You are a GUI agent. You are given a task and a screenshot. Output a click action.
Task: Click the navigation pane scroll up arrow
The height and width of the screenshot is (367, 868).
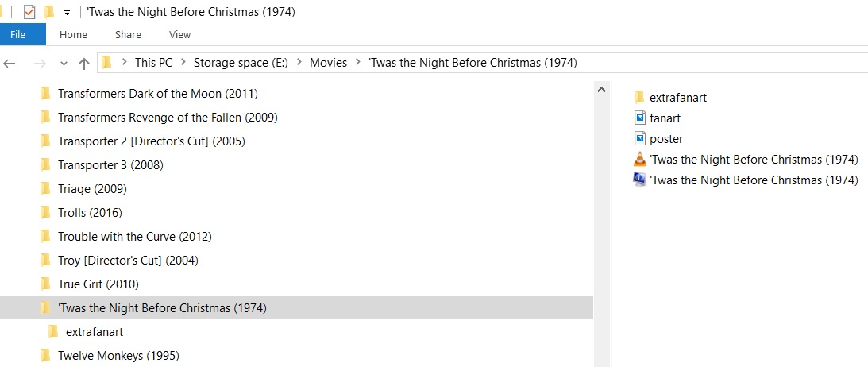601,90
